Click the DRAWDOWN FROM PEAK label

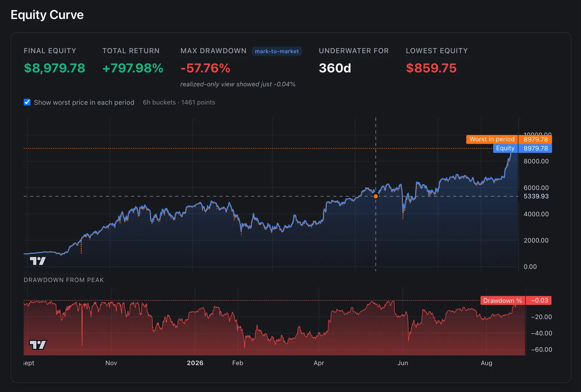[x=64, y=280]
